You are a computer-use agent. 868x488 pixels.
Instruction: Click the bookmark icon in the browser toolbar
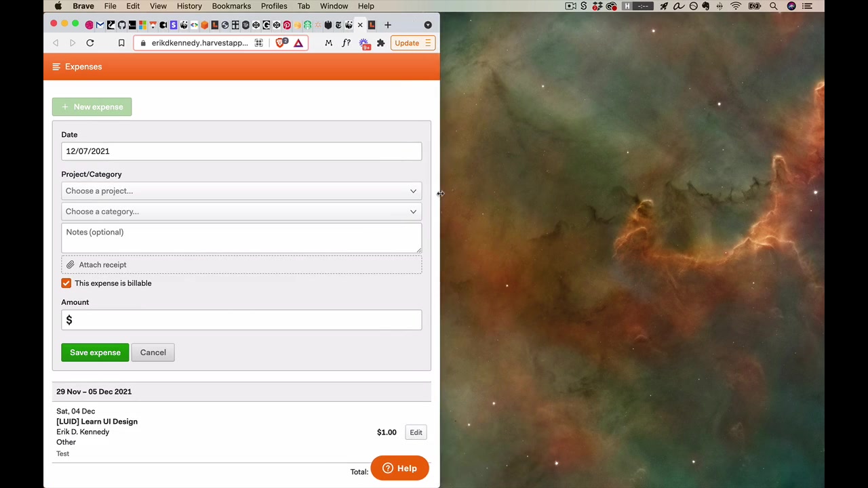(x=121, y=43)
